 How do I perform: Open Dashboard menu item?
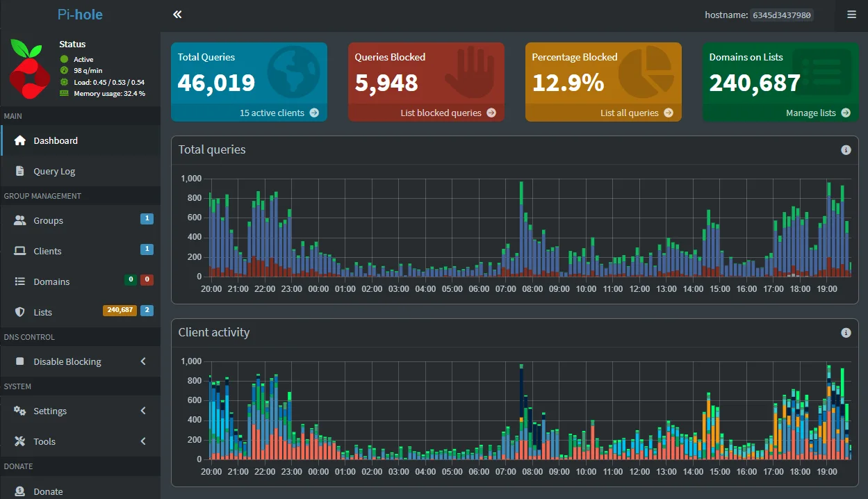[x=81, y=140]
